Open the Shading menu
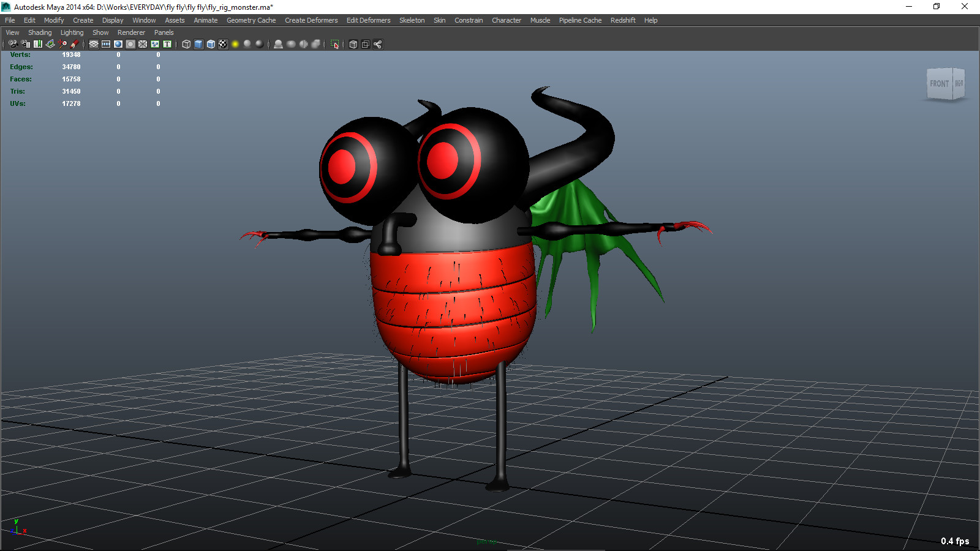The height and width of the screenshot is (551, 980). (x=40, y=32)
